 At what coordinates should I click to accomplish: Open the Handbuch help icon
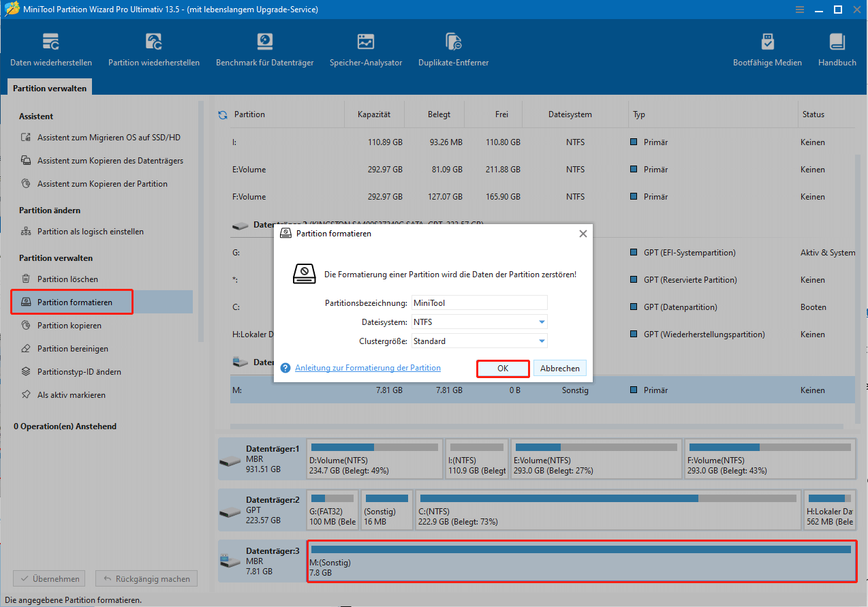837,48
